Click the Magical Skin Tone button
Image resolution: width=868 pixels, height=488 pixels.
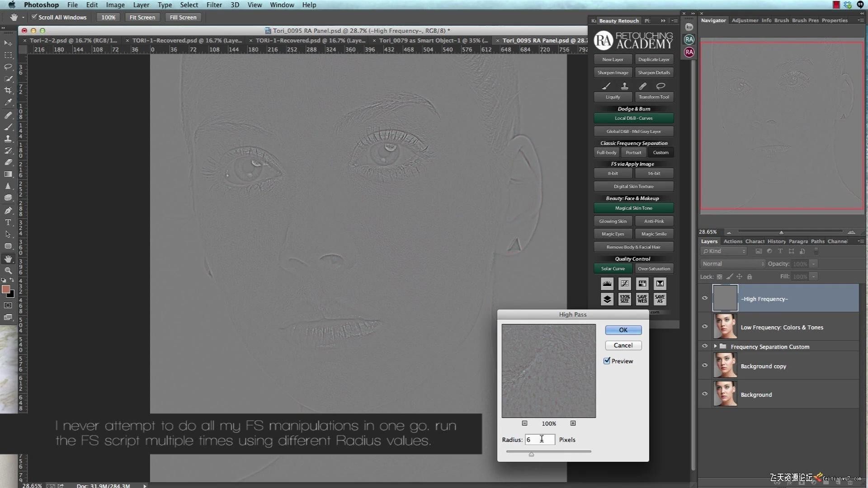click(x=633, y=208)
